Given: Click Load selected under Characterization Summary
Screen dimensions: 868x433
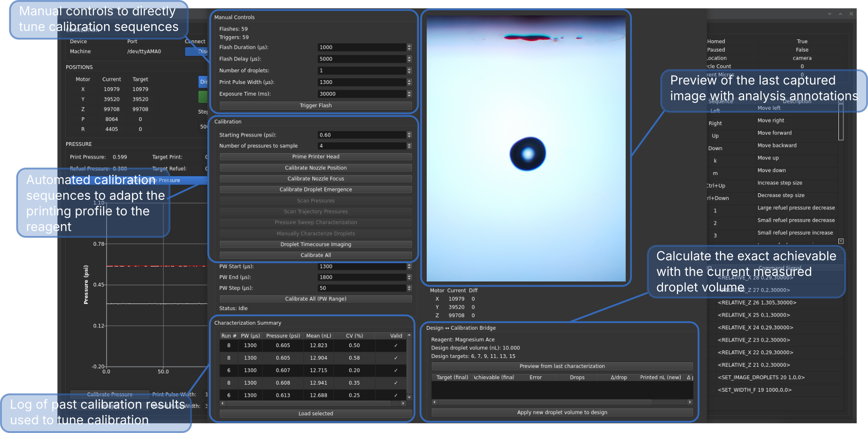Looking at the screenshot, I should click(x=315, y=413).
